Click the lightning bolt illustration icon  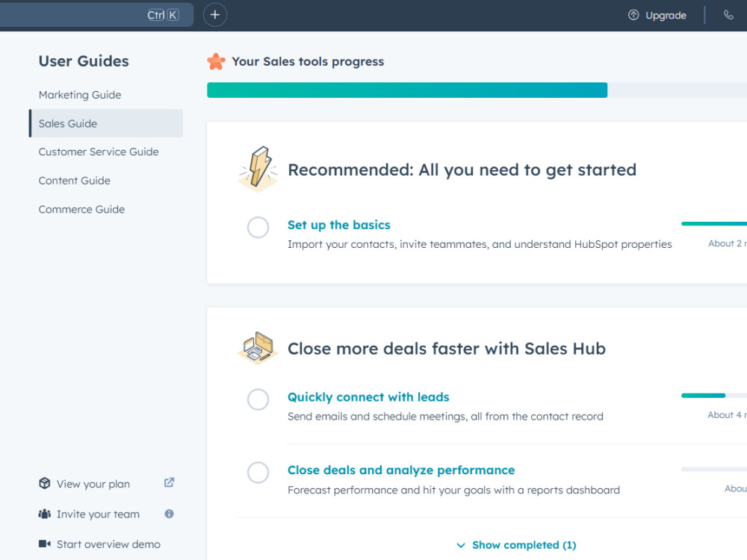tap(258, 169)
